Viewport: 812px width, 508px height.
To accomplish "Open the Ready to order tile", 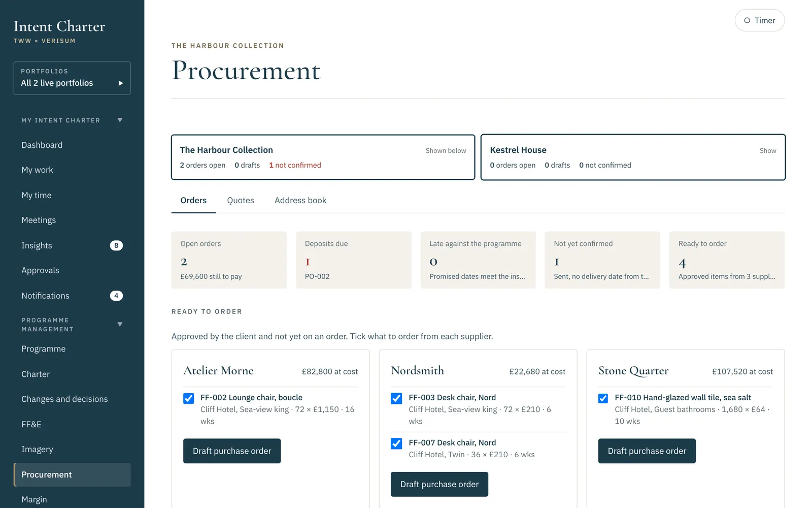I will point(727,260).
